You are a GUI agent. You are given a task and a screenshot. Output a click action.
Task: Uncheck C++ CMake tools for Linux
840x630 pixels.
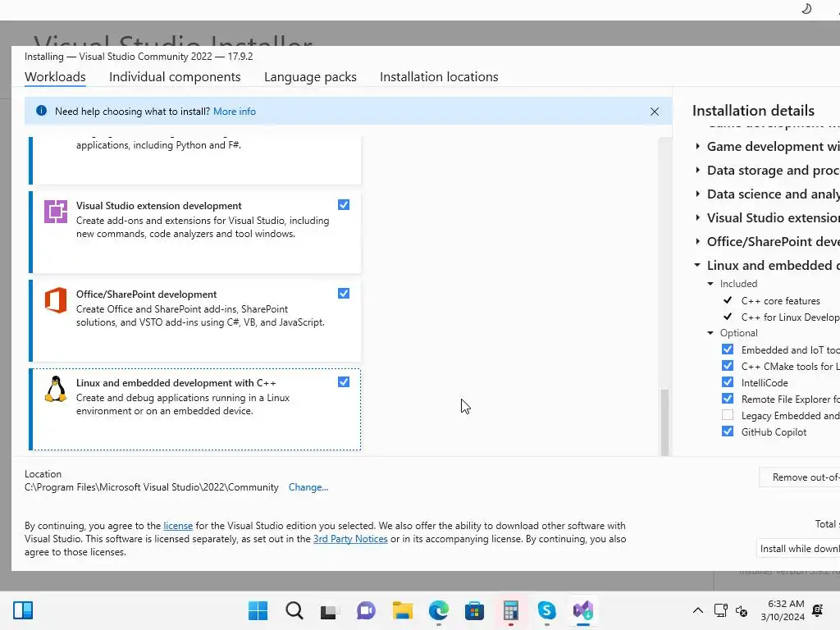727,365
